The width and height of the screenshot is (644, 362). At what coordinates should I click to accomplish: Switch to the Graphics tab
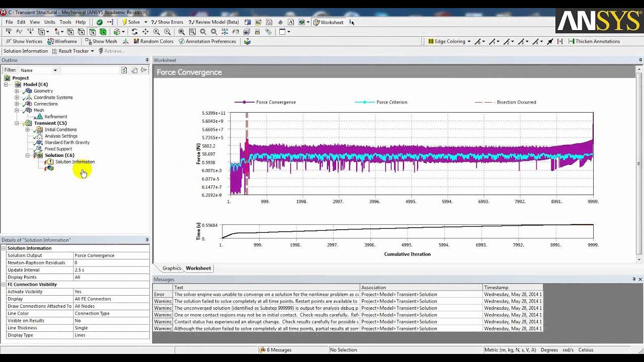tap(172, 268)
